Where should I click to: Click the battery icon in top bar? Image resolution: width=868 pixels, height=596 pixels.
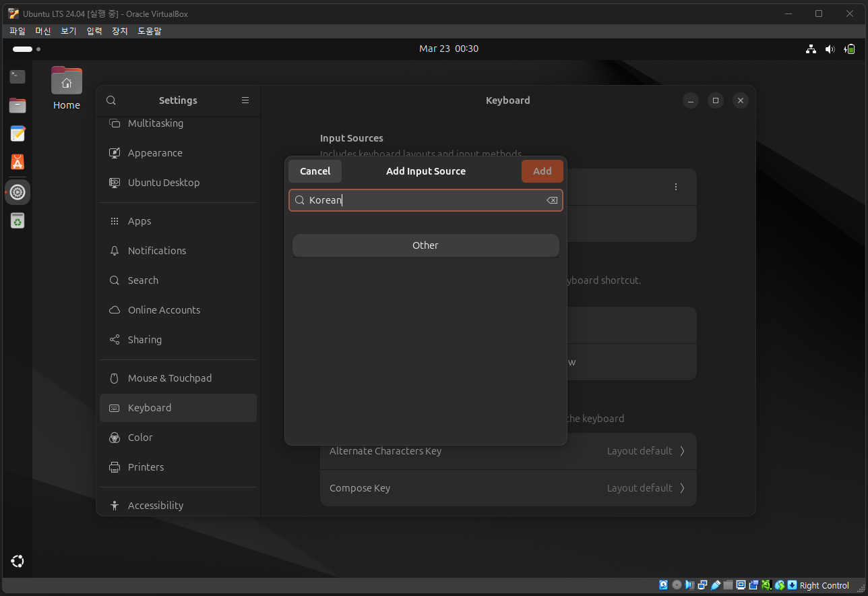[x=850, y=49]
